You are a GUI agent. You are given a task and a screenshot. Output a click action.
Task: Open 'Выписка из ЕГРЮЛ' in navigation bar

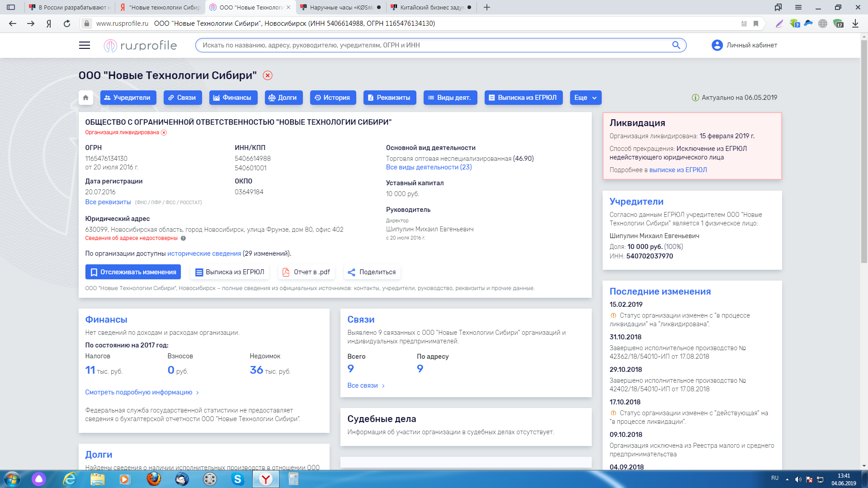[x=524, y=98]
